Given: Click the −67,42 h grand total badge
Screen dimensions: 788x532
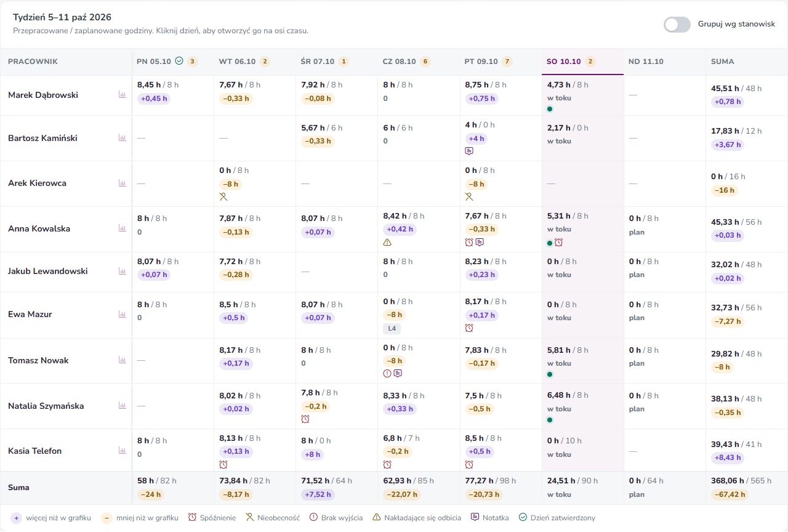Looking at the screenshot, I should 730,494.
